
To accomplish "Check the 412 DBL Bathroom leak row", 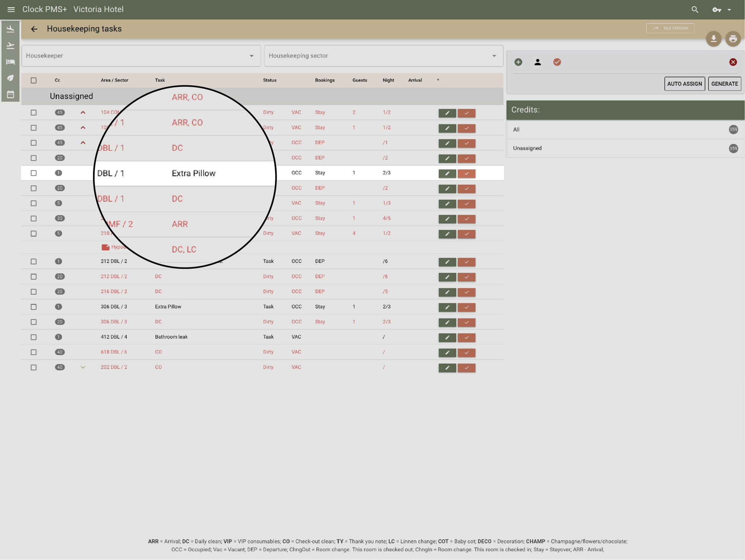I will [34, 337].
